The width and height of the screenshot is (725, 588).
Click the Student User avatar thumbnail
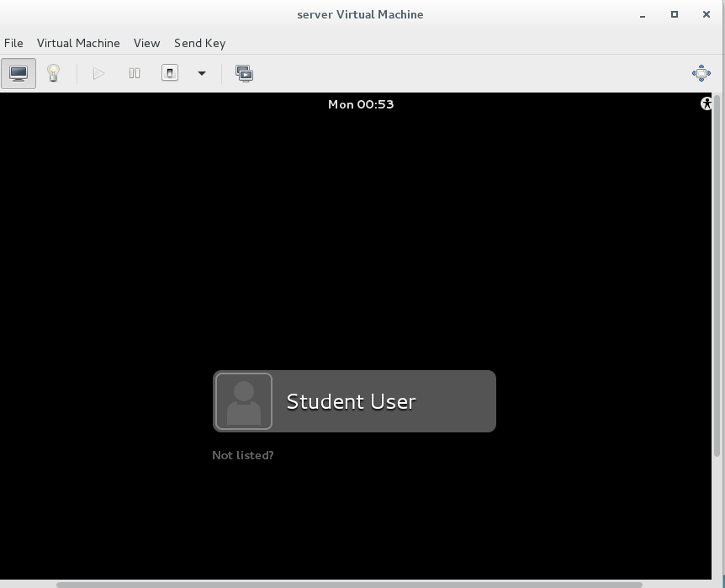point(244,401)
